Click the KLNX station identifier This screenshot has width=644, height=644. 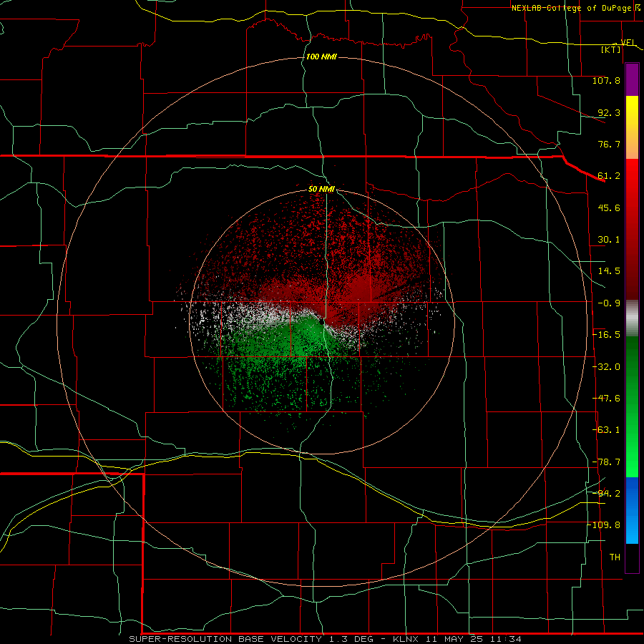point(406,639)
